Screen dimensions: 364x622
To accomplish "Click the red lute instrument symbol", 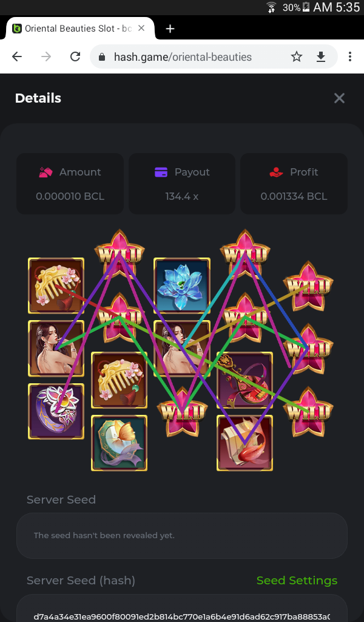I will (x=244, y=380).
